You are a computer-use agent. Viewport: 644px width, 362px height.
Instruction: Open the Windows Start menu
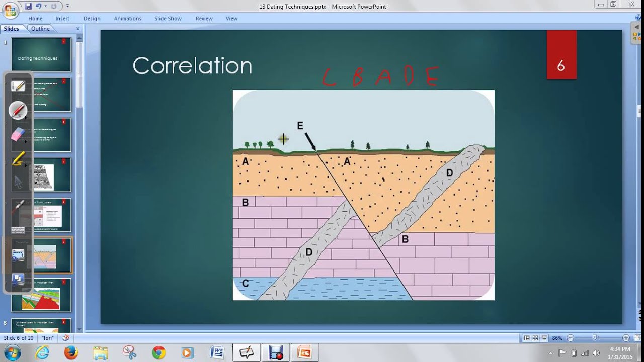(12, 352)
